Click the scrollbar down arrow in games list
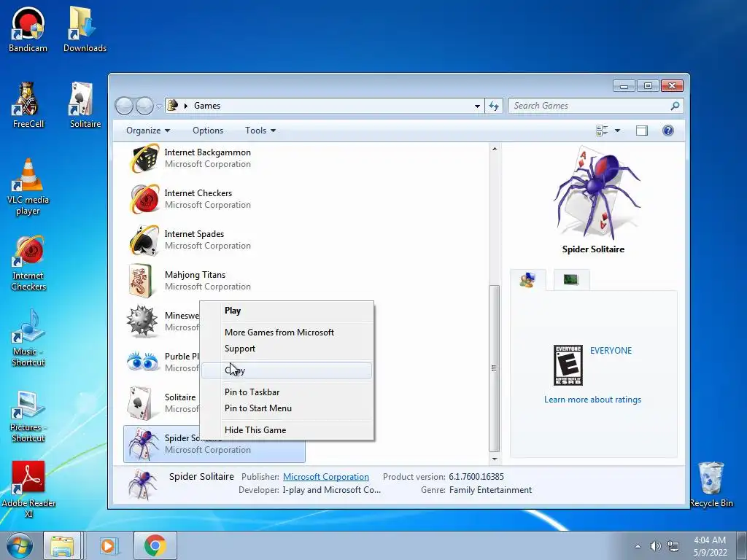747x560 pixels. pos(495,459)
